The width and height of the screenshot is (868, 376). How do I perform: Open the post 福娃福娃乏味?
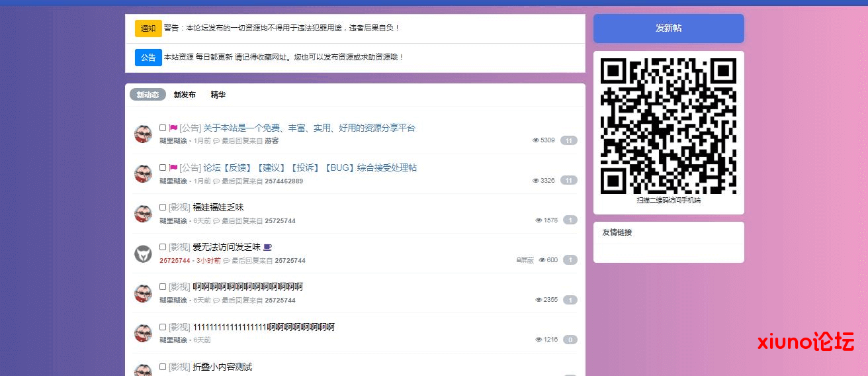(218, 207)
